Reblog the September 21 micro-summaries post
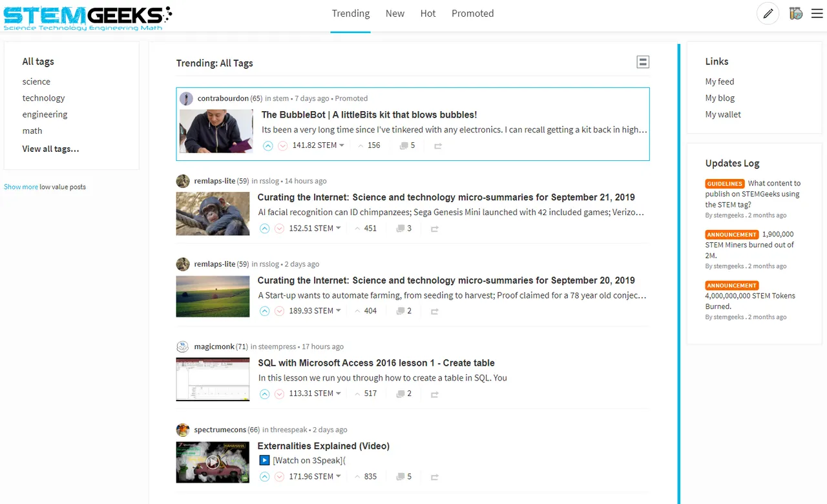Viewport: 827px width, 504px height. pos(435,229)
